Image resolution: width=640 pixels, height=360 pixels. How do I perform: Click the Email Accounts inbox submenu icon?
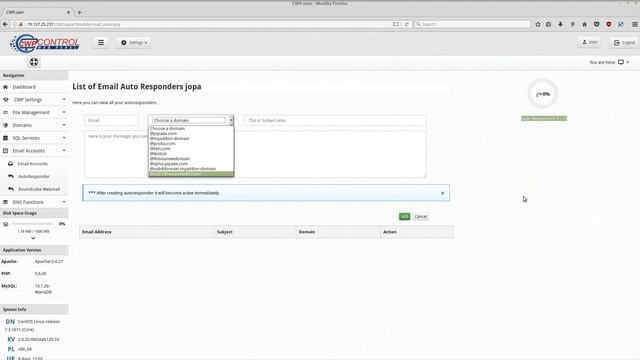pyautogui.click(x=11, y=164)
